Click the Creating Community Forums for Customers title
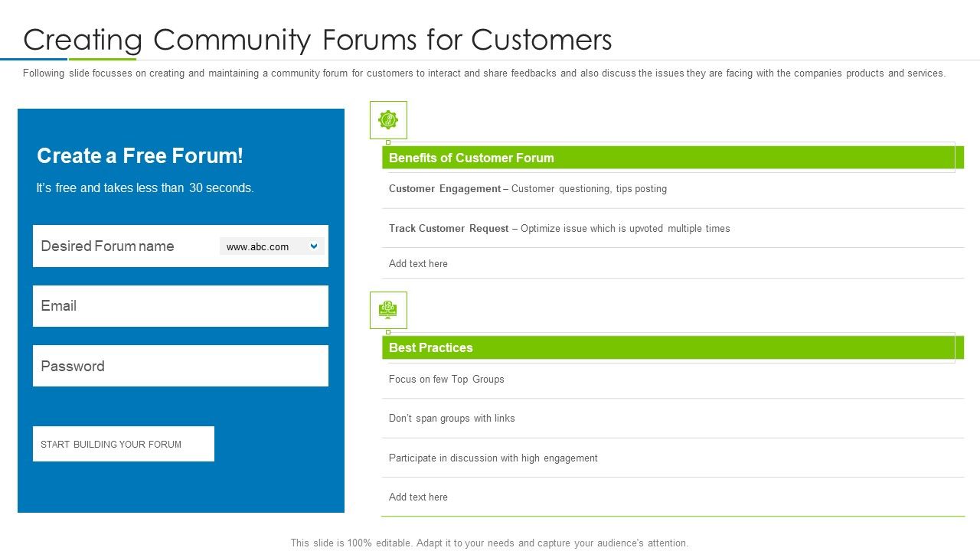This screenshot has width=980, height=551. point(318,39)
